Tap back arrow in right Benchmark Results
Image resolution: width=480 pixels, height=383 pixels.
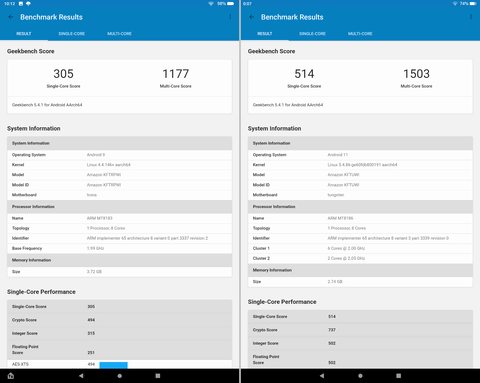click(x=252, y=17)
